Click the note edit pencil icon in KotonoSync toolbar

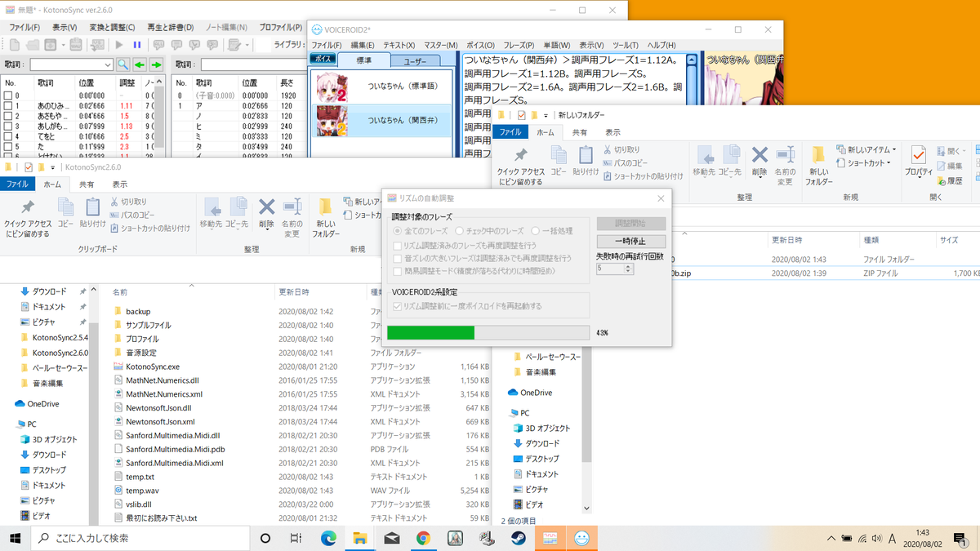point(235,45)
